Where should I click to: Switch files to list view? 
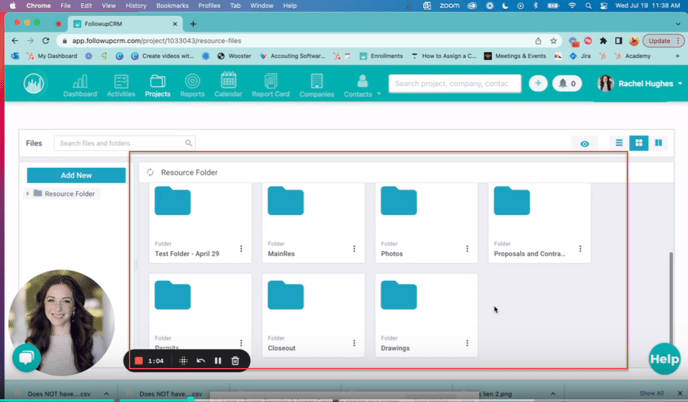click(x=619, y=143)
